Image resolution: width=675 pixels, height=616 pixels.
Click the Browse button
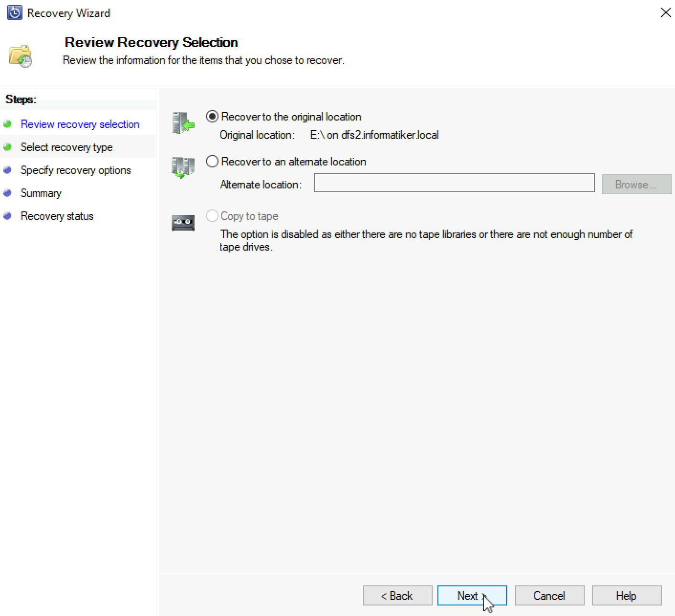pyautogui.click(x=636, y=184)
